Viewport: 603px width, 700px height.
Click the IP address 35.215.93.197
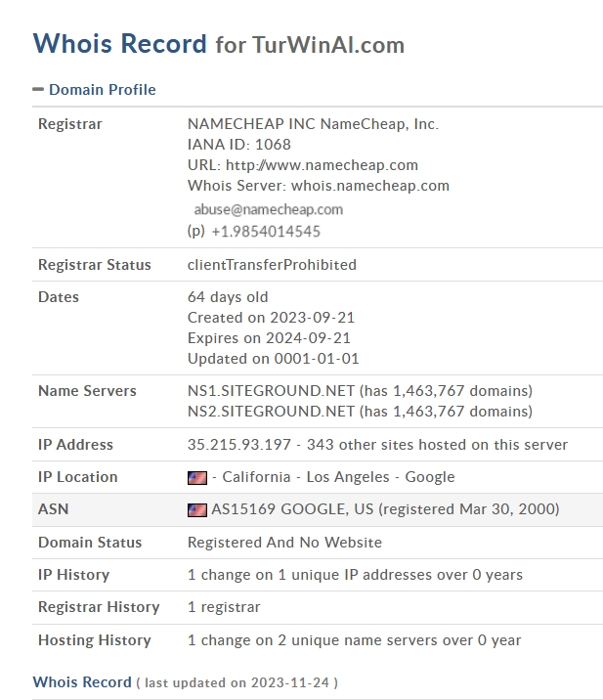pos(238,444)
